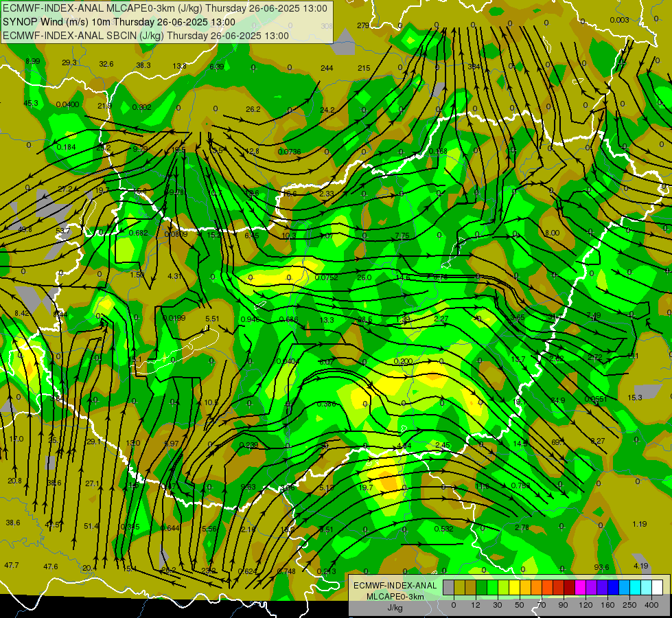Click the map value '0.0400'
This screenshot has width=672, height=618.
[67, 104]
